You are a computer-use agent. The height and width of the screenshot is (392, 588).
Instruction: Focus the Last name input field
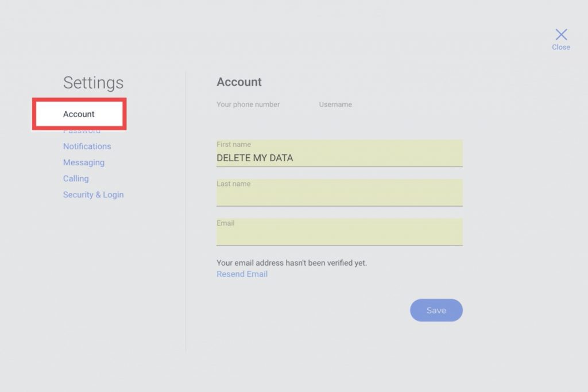pyautogui.click(x=339, y=196)
